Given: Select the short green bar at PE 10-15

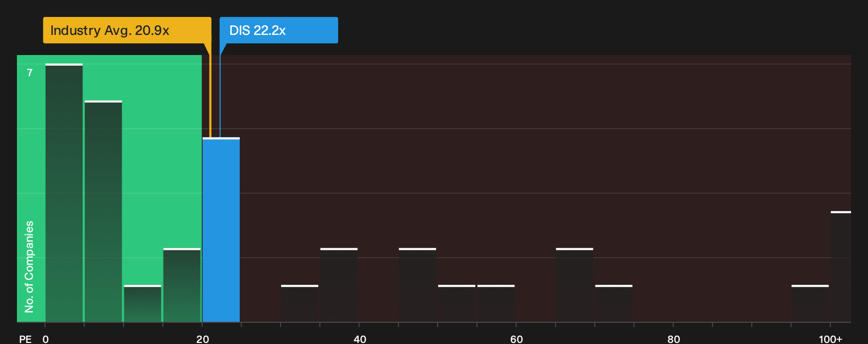Looking at the screenshot, I should [142, 303].
